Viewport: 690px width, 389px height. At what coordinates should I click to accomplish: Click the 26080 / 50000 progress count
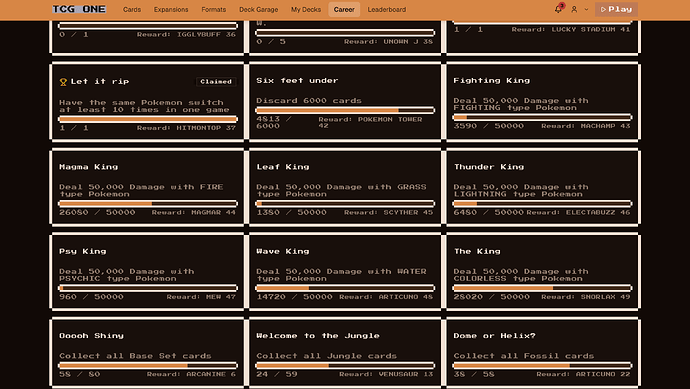[x=97, y=213]
